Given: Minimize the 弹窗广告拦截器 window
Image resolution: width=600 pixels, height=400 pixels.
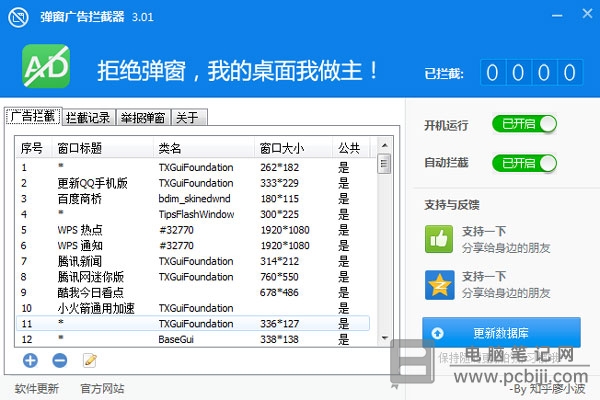Looking at the screenshot, I should coord(557,16).
